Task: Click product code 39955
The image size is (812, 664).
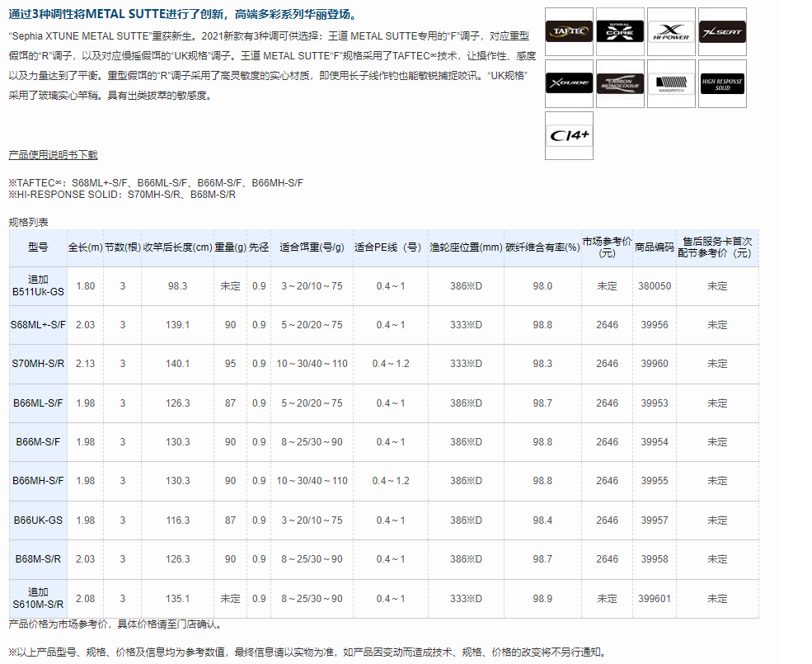Action: point(654,481)
